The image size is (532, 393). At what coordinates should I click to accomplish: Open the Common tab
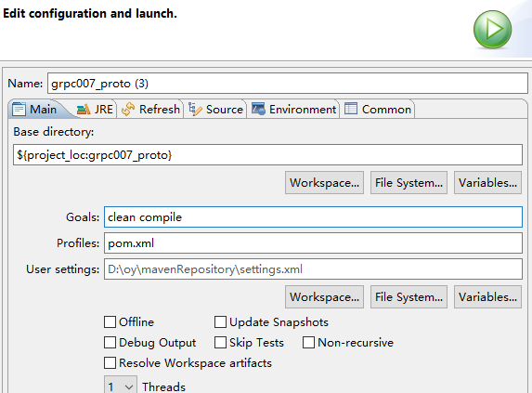point(378,110)
